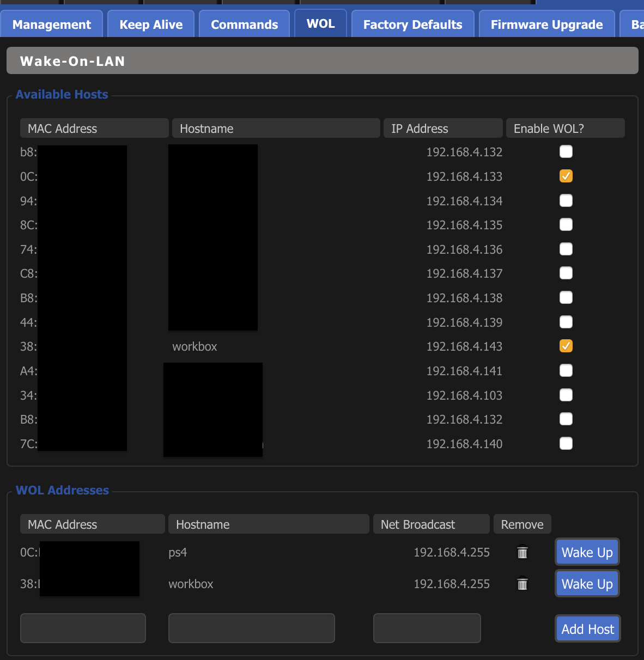Focus the new MAC Address input field
644x660 pixels.
point(83,628)
